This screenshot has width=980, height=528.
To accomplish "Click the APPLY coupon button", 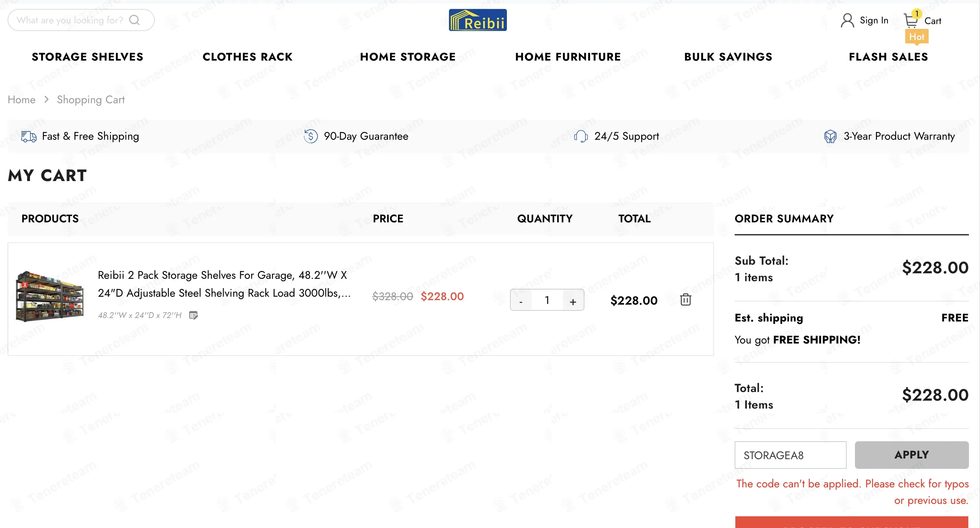I will click(911, 455).
